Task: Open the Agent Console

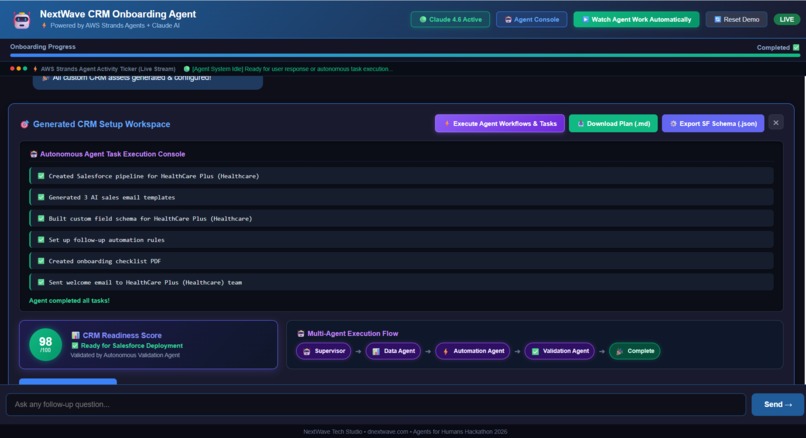Action: click(532, 20)
